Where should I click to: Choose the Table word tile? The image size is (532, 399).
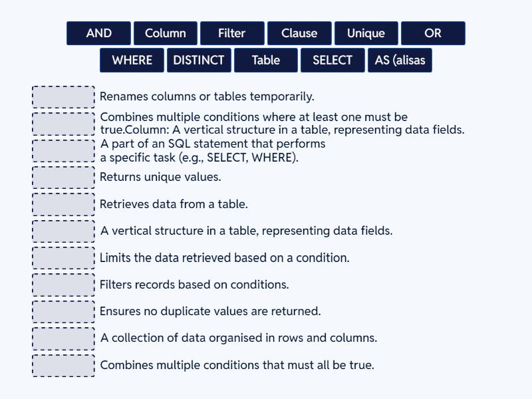[266, 60]
